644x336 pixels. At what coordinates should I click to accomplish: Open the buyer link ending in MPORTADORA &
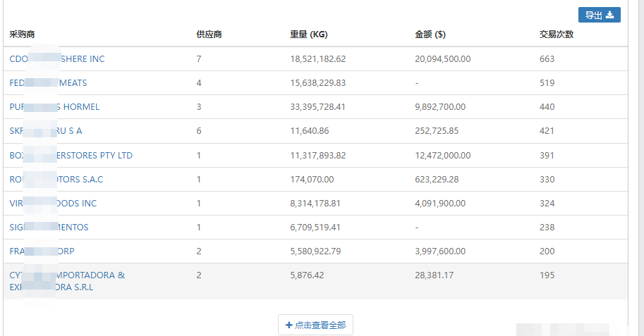click(67, 281)
